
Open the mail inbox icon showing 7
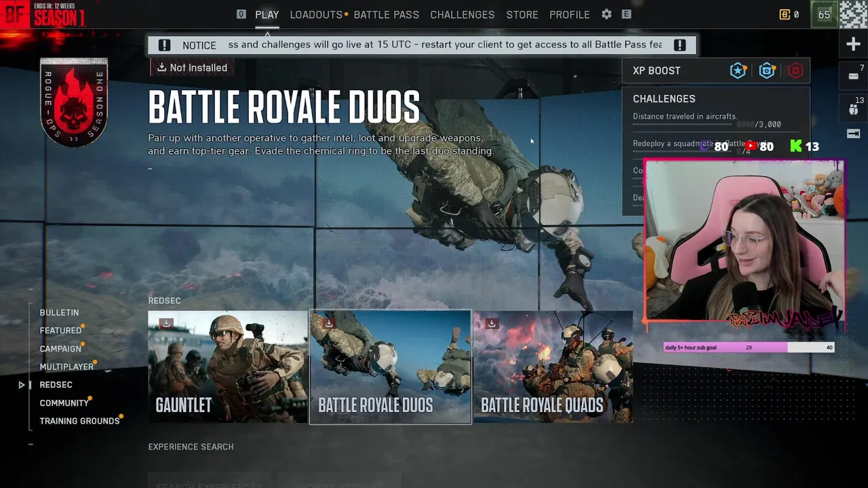click(x=853, y=75)
